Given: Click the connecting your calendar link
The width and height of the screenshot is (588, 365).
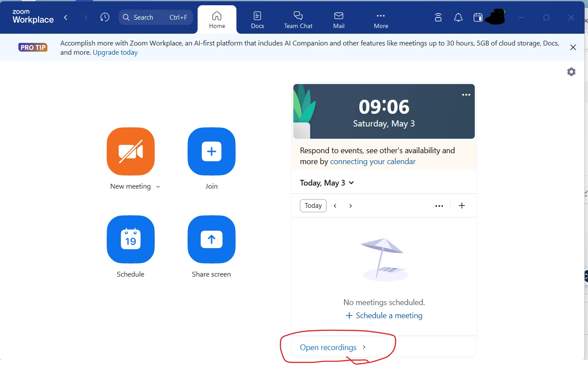Looking at the screenshot, I should 373,161.
